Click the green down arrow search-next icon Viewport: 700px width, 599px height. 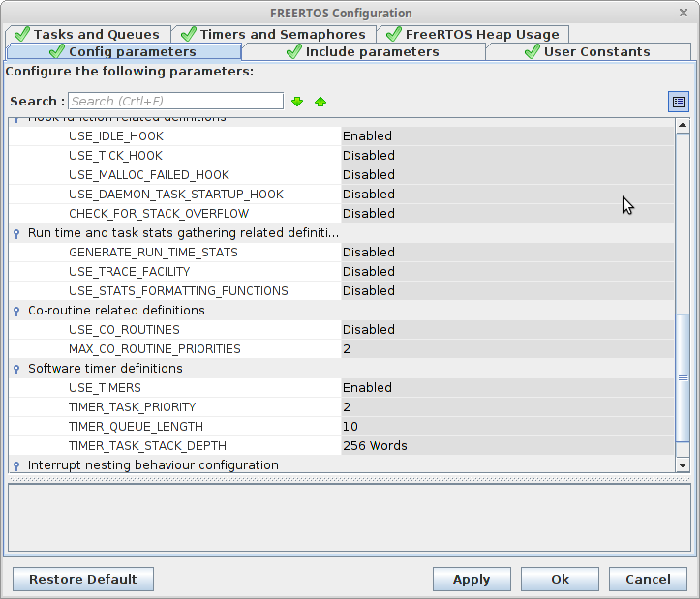pos(297,102)
